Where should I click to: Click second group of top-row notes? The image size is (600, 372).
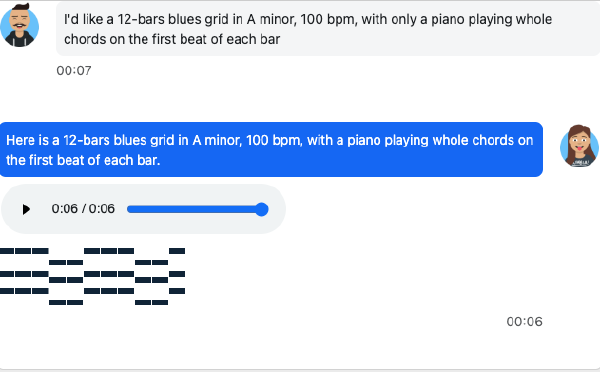[x=109, y=251]
